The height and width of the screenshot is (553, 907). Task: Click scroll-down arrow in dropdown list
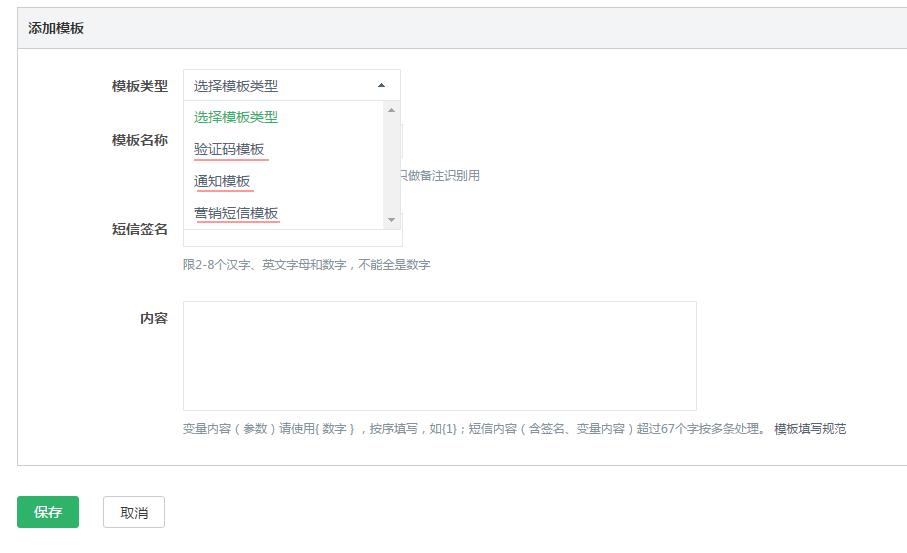tap(392, 220)
